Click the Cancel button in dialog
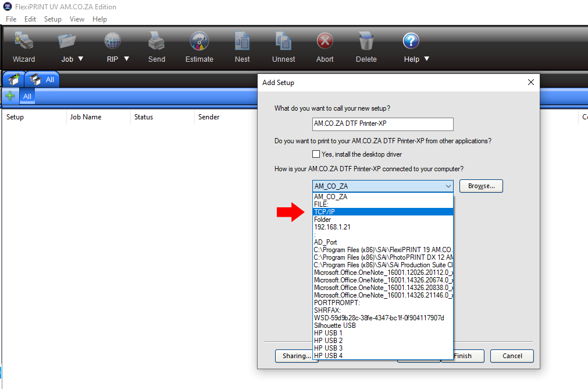588x389 pixels. [512, 356]
